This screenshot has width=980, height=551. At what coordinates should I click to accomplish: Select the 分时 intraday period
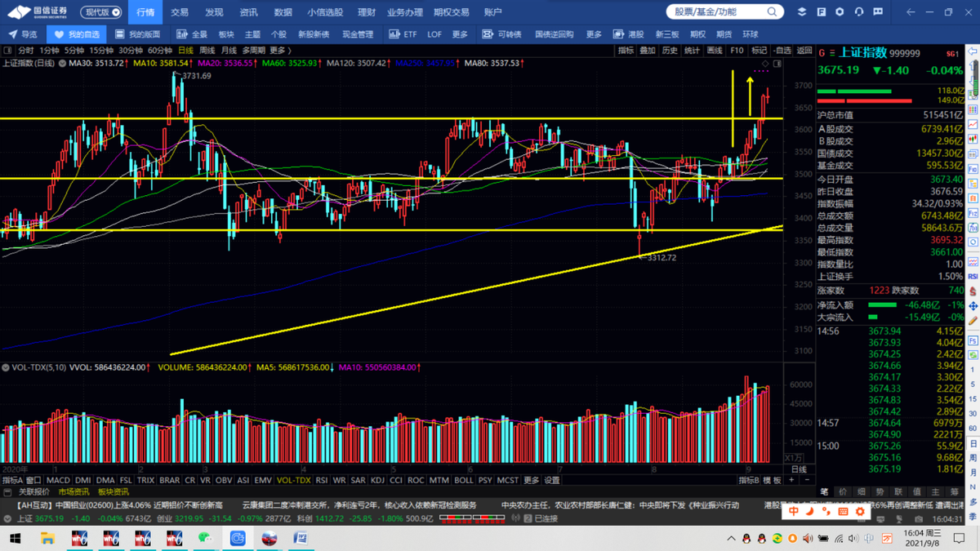(26, 51)
